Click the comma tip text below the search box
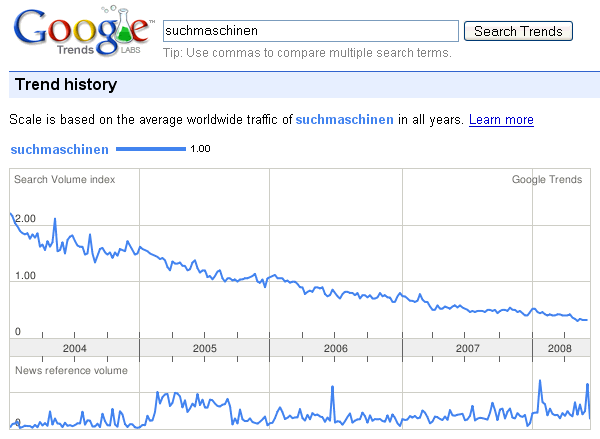This screenshot has height=439, width=600. [306, 53]
